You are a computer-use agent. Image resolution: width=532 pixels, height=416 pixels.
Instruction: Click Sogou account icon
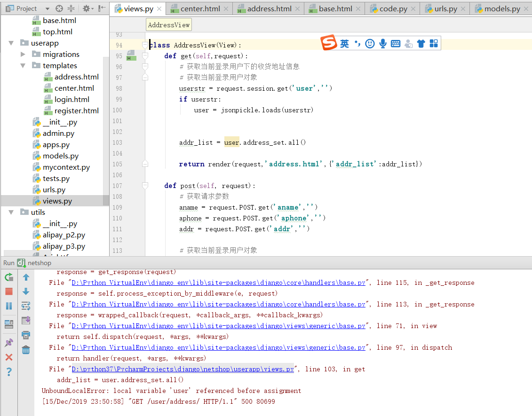(408, 44)
